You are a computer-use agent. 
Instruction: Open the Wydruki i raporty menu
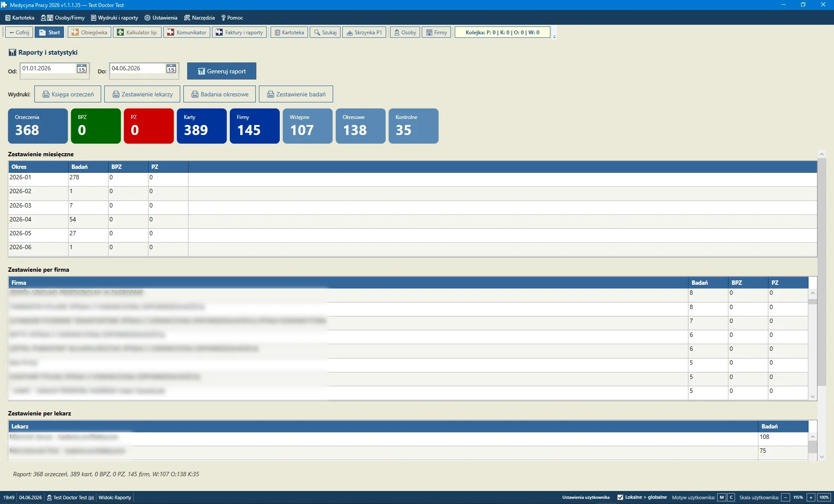[115, 18]
